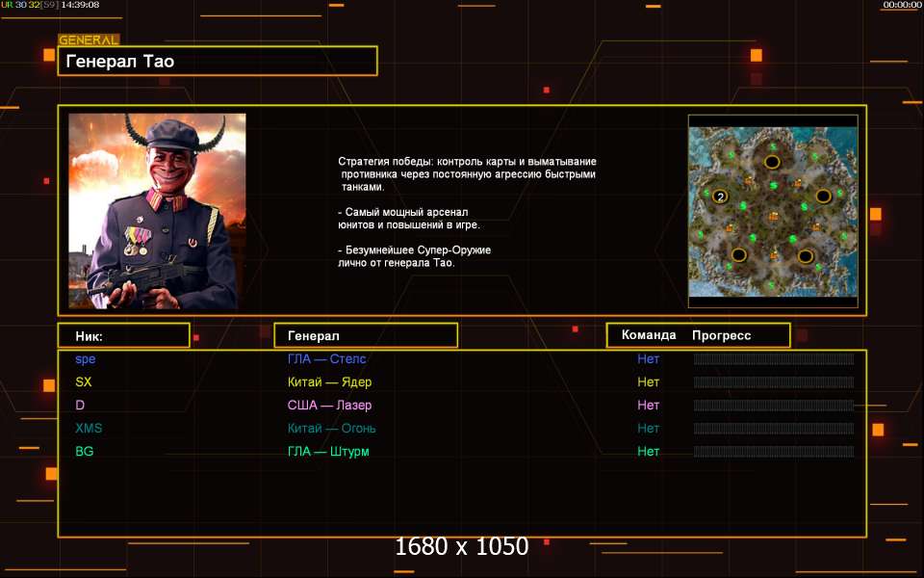Click the Ник: column header

coord(124,335)
